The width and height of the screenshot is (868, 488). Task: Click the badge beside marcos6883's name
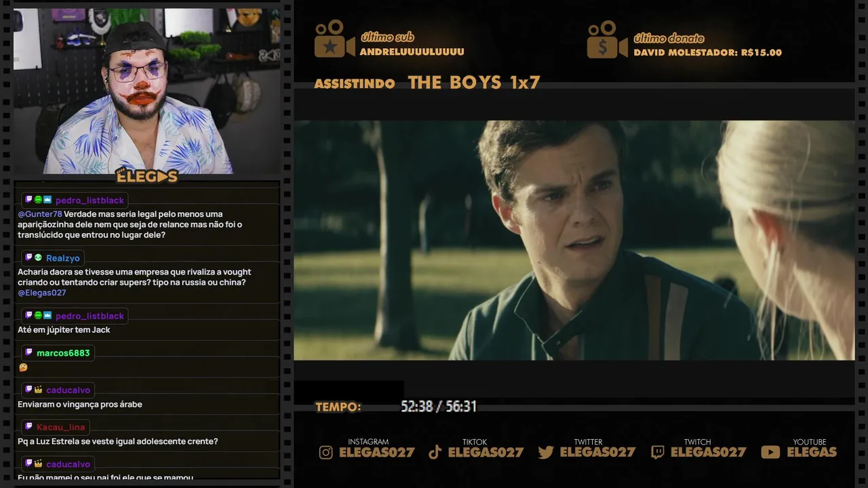pos(28,353)
